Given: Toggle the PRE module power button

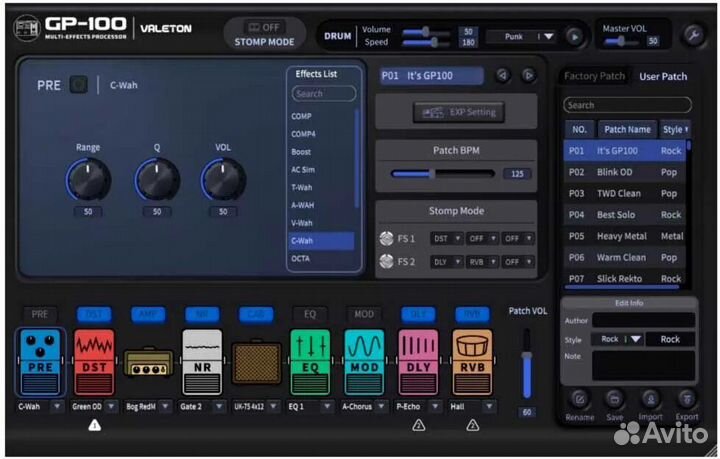Looking at the screenshot, I should pos(79,85).
